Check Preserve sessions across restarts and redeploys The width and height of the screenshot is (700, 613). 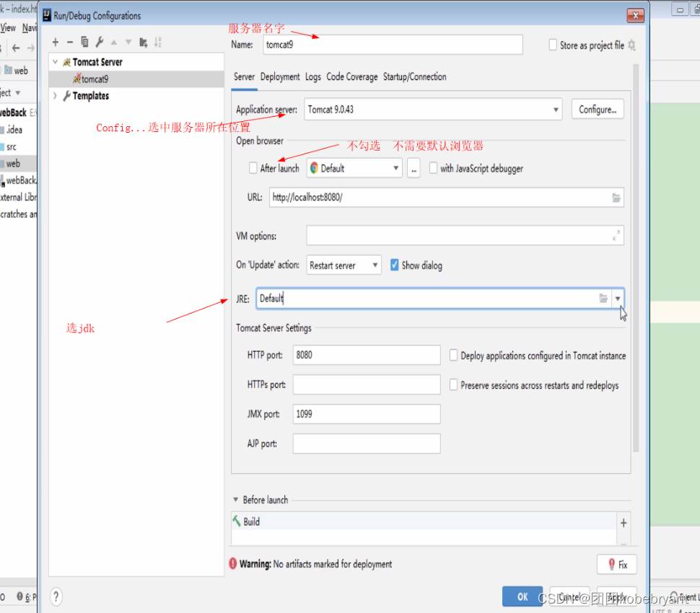click(454, 384)
